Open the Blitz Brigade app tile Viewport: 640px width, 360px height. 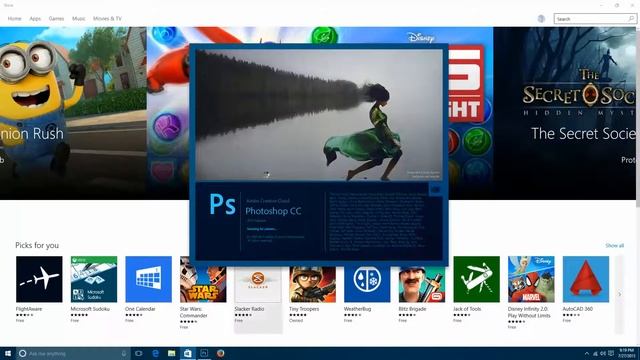[422, 284]
